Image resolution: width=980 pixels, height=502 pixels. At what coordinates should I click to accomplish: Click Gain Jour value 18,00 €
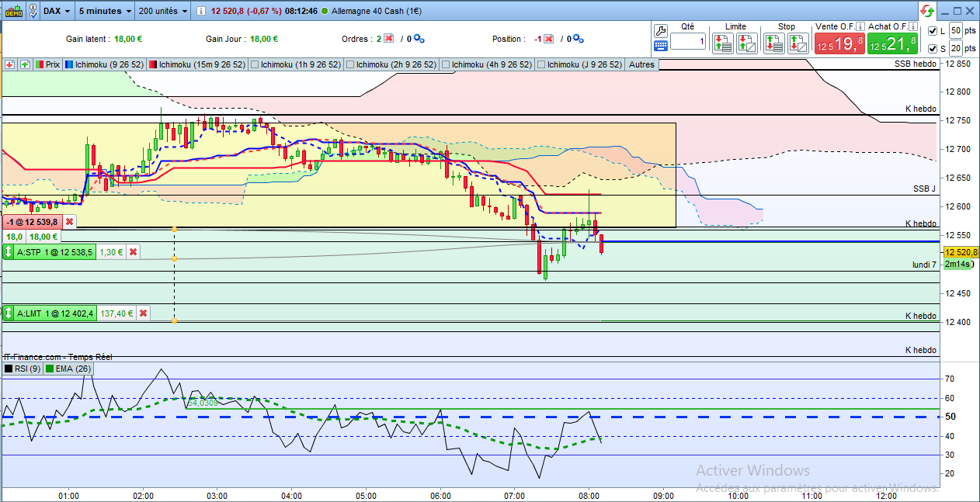coord(264,39)
